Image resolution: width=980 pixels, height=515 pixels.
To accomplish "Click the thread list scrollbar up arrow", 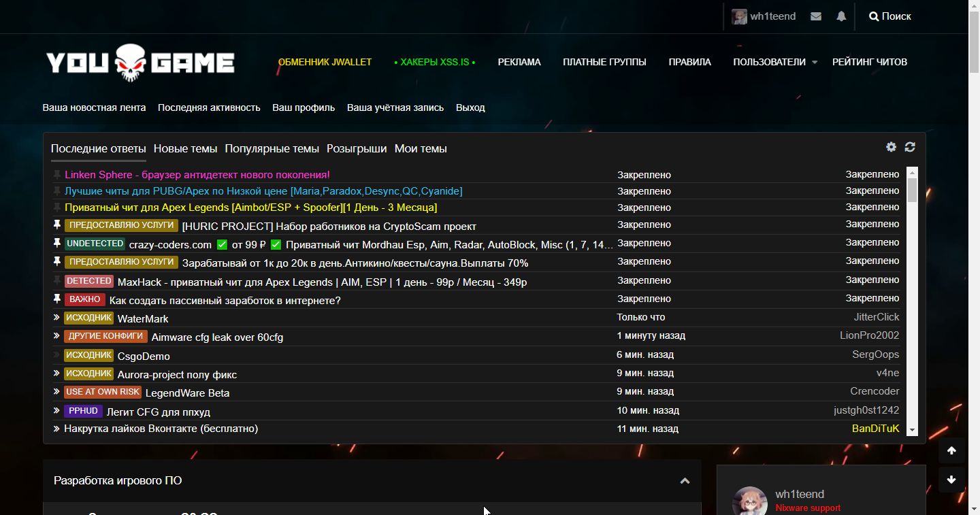I will click(x=913, y=172).
